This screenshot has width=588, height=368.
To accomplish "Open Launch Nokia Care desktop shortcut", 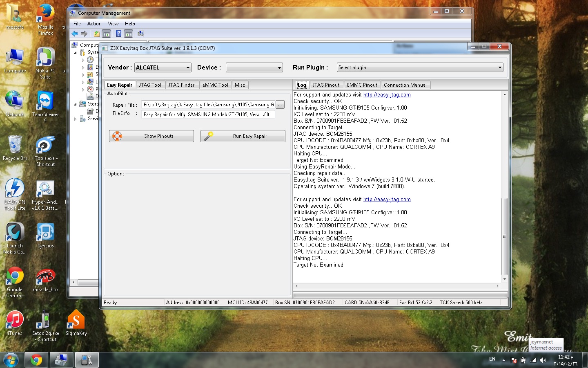I will tap(15, 238).
